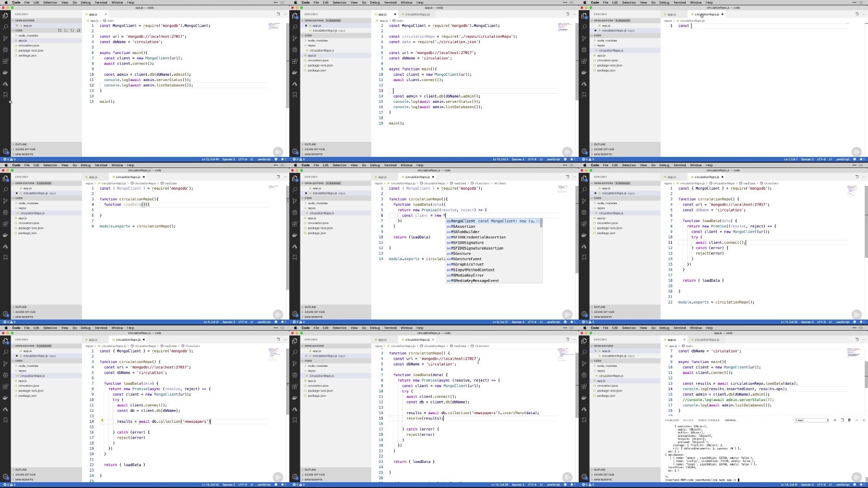868x488 pixels.
Task: Open Docker icon in frame with autocomplete popup
Action: (x=295, y=235)
